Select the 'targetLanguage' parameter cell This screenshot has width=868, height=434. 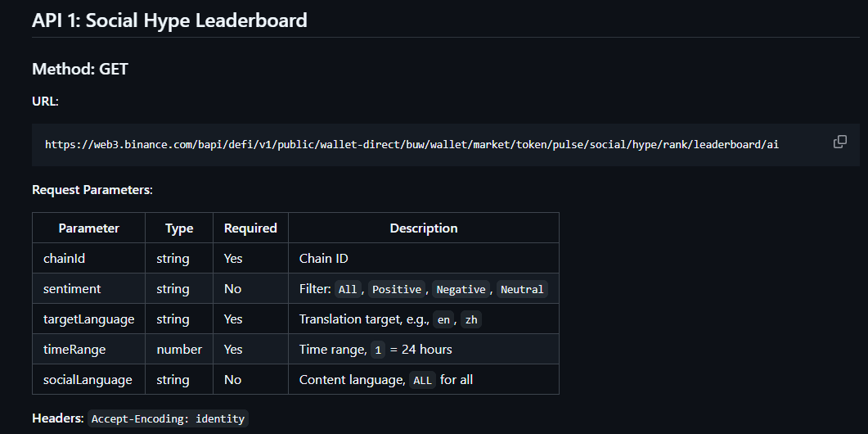point(88,319)
